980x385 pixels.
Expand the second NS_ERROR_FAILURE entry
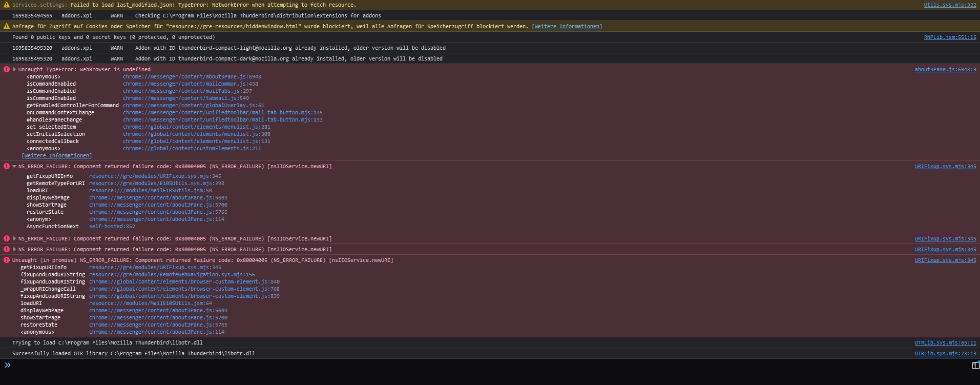[x=14, y=238]
